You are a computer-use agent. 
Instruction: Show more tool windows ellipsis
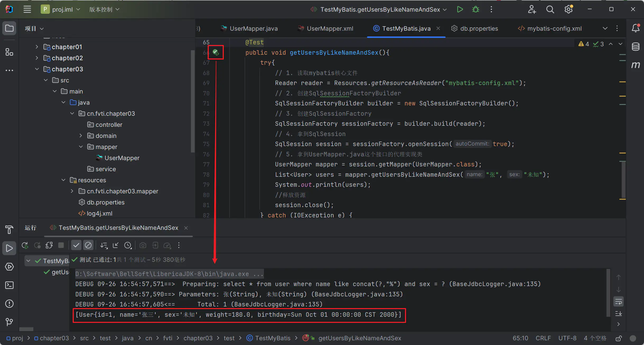click(x=9, y=70)
